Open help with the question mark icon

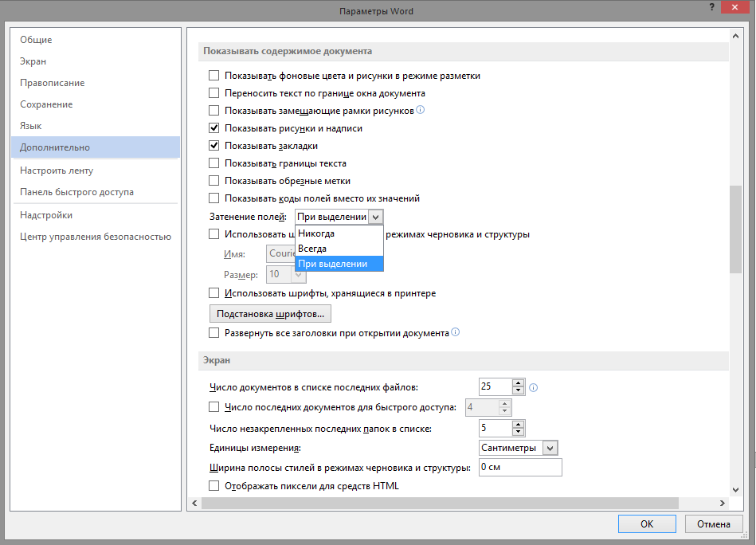(711, 7)
